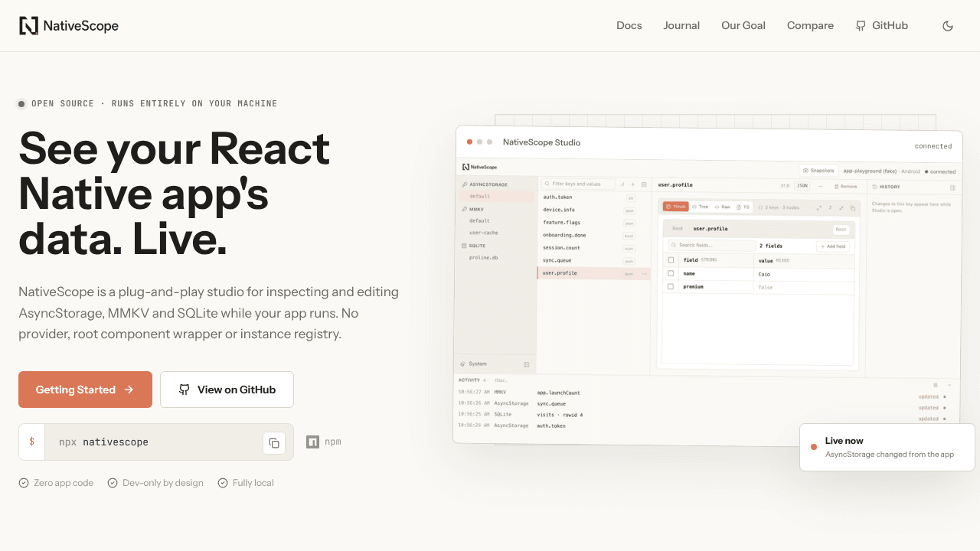Switch to the Raw tab
The height and width of the screenshot is (551, 980).
tap(722, 207)
